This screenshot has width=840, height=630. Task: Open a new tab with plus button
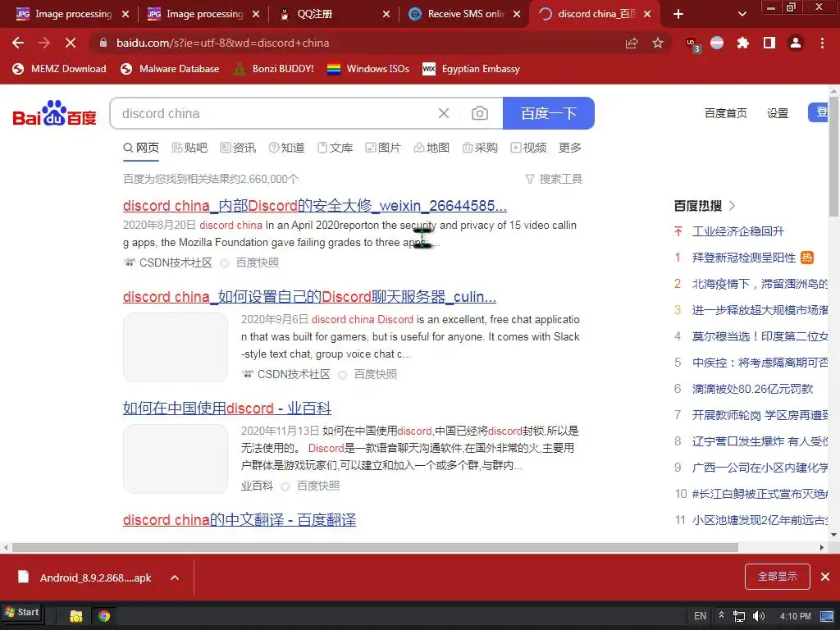(x=678, y=14)
